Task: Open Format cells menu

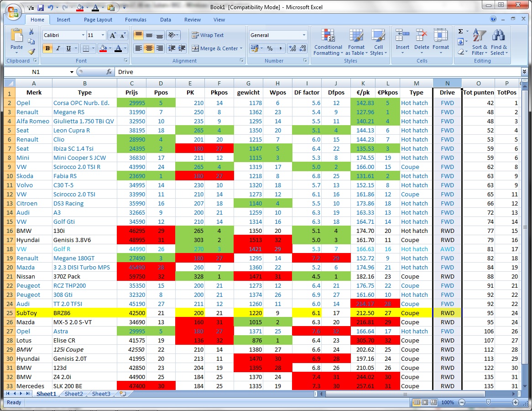Action: pos(441,42)
